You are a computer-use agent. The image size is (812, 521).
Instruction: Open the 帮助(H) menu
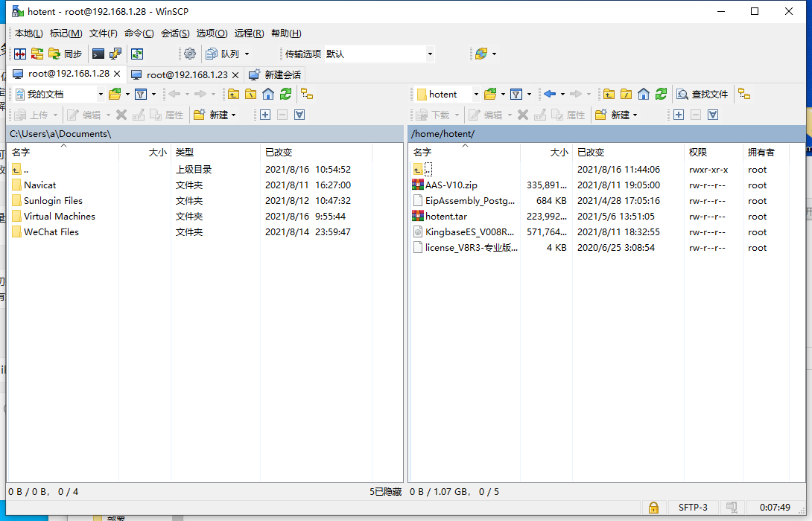(286, 33)
